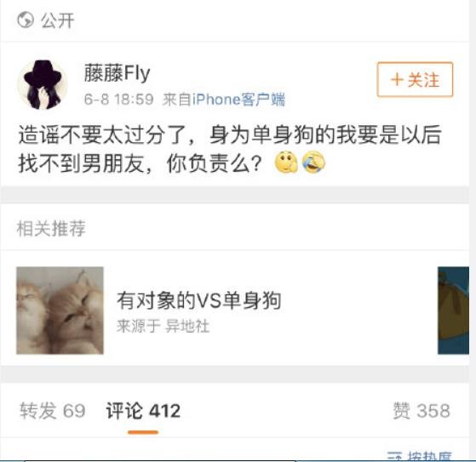
Task: Open 藤藤Fly's profile avatar
Action: 43,84
